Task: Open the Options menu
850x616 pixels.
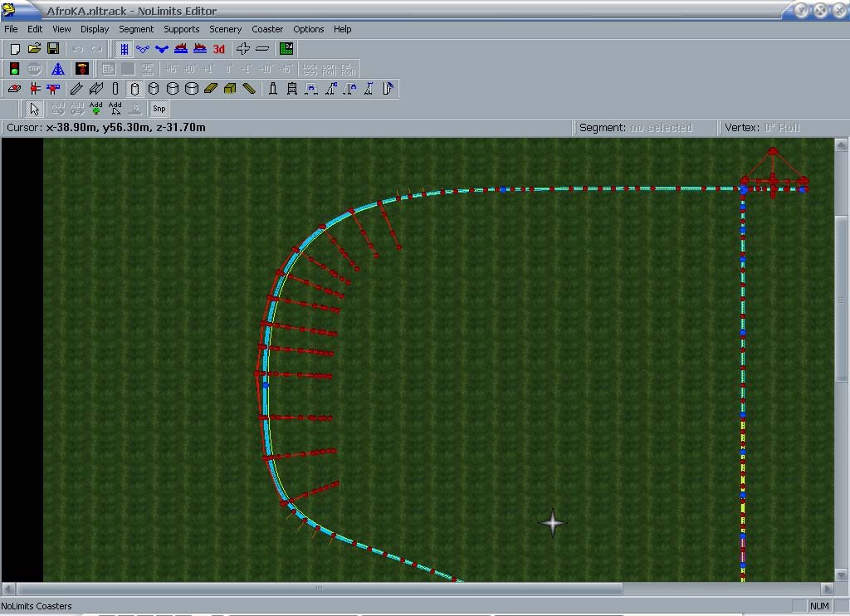Action: tap(309, 29)
